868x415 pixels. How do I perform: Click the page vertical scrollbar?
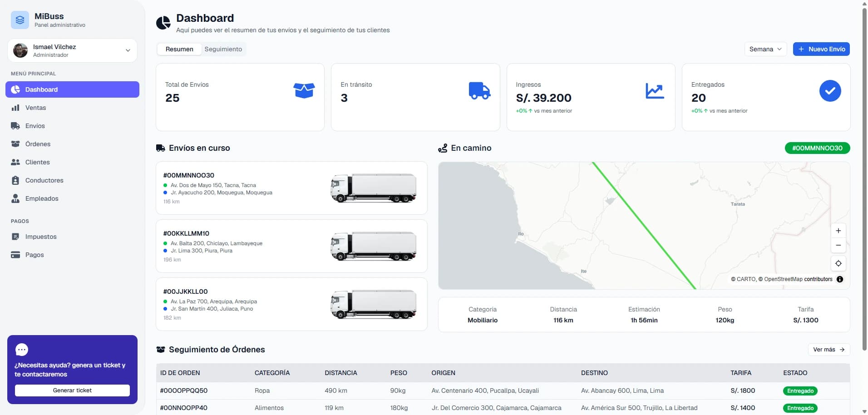tap(864, 177)
